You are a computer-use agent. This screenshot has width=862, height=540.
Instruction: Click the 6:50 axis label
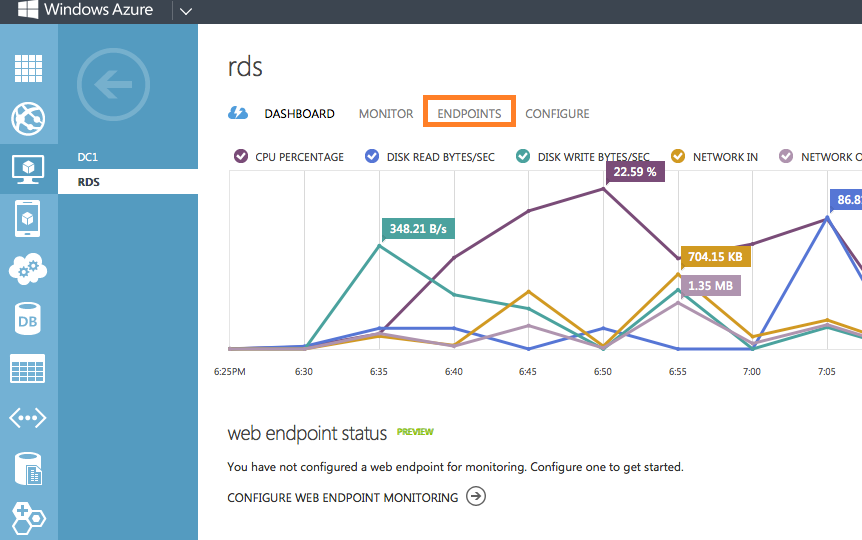(603, 372)
